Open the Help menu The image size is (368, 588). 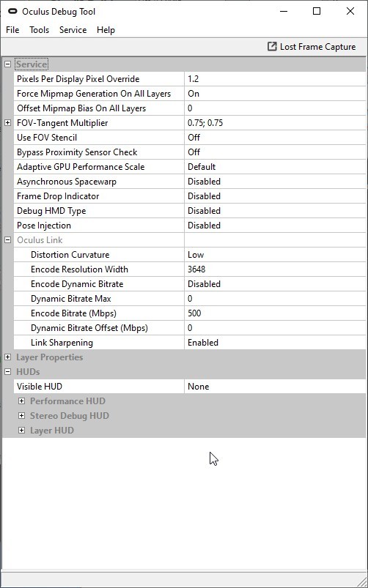click(x=106, y=30)
